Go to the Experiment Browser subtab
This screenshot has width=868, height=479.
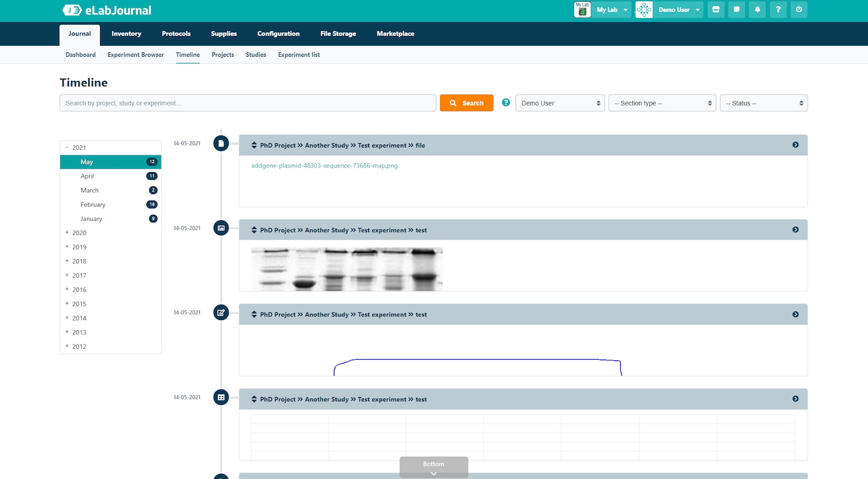coord(136,55)
